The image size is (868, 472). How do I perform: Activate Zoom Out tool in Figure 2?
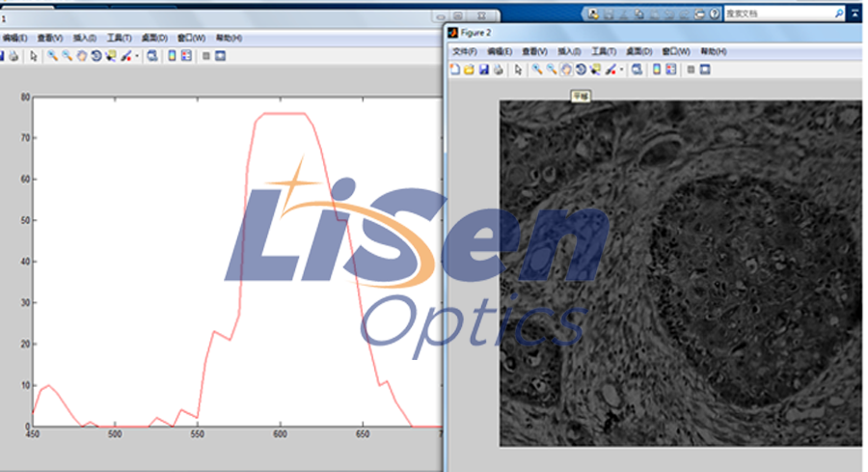552,69
